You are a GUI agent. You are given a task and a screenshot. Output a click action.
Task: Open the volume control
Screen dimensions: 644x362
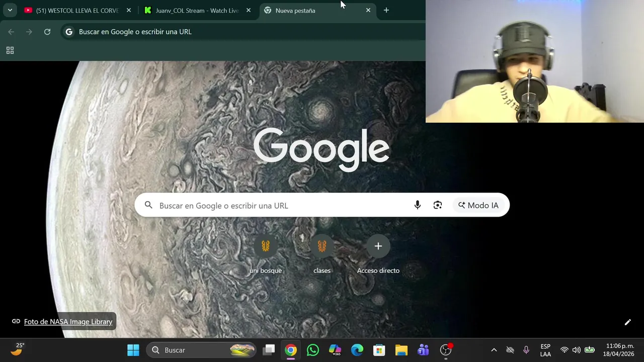[577, 350]
